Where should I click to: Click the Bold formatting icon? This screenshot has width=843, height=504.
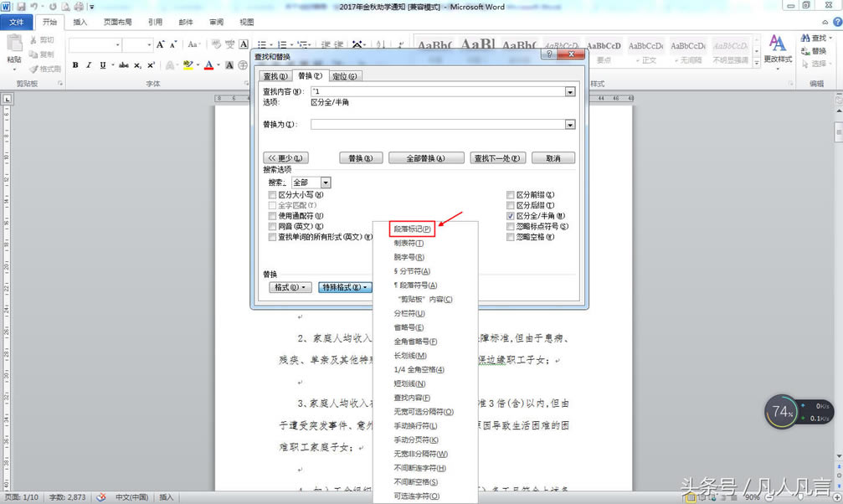(75, 64)
